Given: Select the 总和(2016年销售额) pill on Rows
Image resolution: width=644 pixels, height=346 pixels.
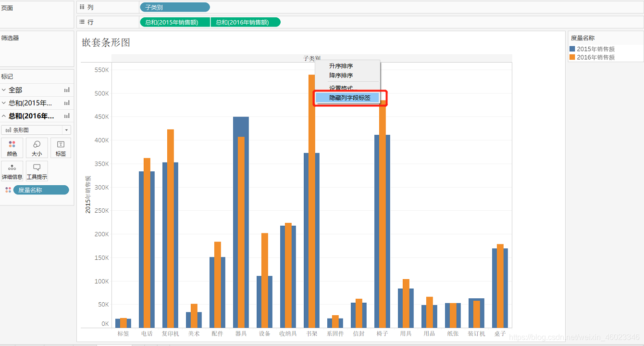Looking at the screenshot, I should 246,22.
